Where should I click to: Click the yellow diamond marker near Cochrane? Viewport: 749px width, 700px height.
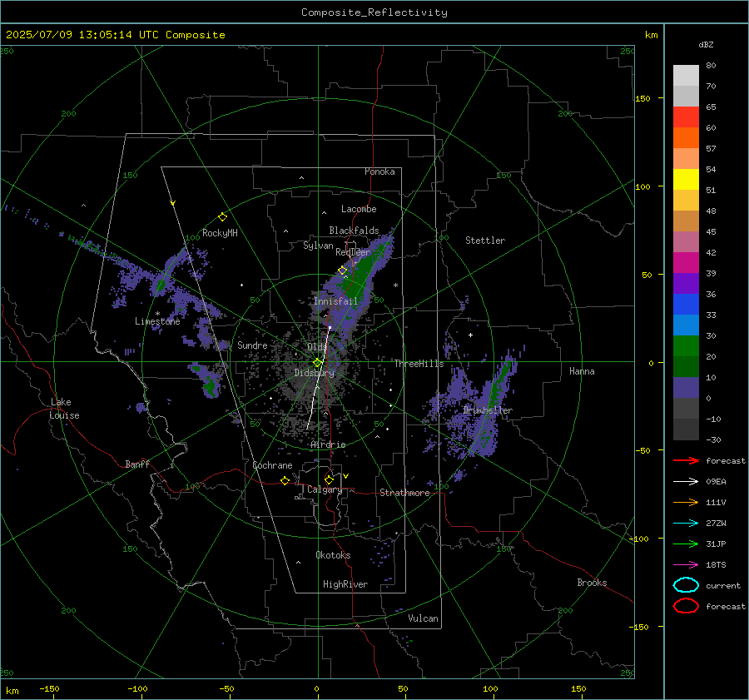pyautogui.click(x=285, y=481)
